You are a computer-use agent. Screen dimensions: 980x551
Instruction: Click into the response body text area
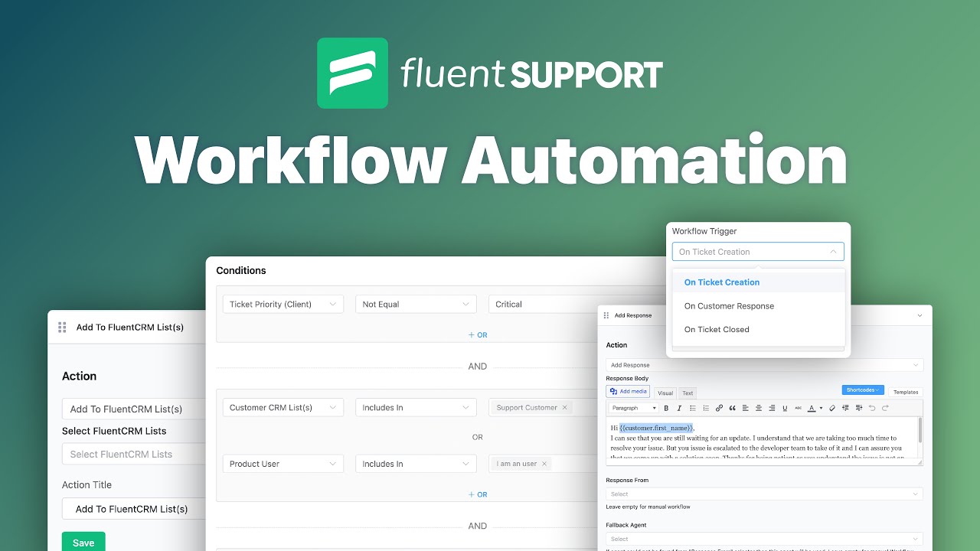tap(761, 438)
